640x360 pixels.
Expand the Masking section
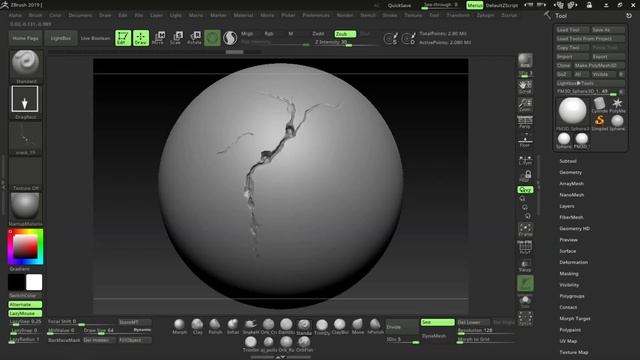coord(569,273)
